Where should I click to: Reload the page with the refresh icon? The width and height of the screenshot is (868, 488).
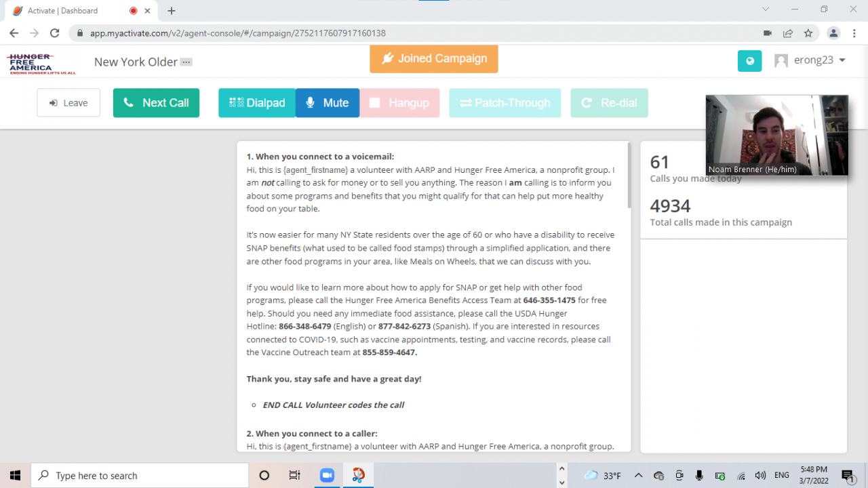click(54, 33)
